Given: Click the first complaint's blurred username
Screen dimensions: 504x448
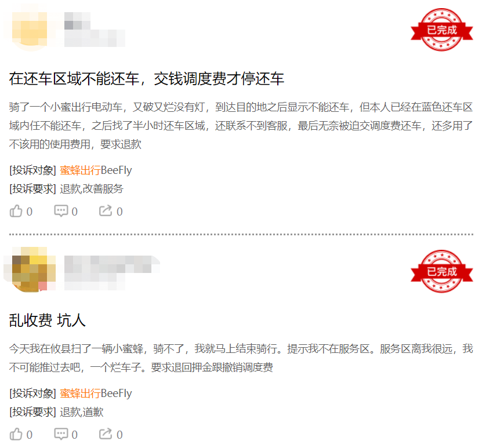Looking at the screenshot, I should pyautogui.click(x=95, y=30).
